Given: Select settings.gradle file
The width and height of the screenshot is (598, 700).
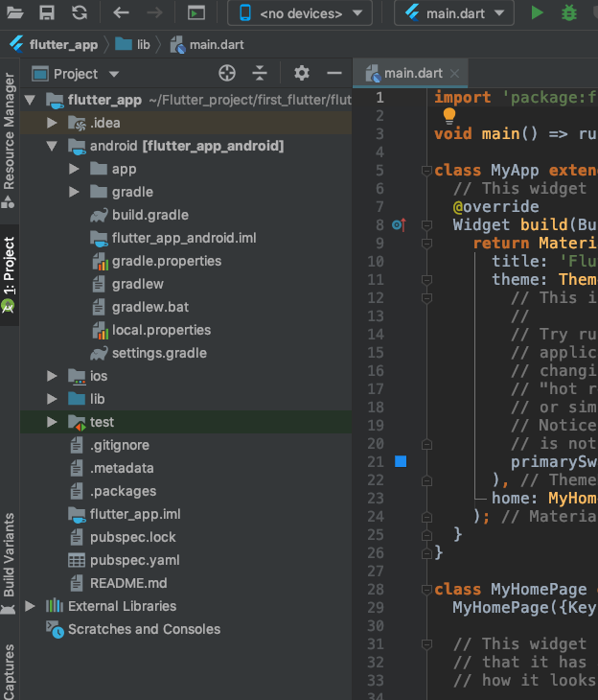Looking at the screenshot, I should [x=159, y=353].
